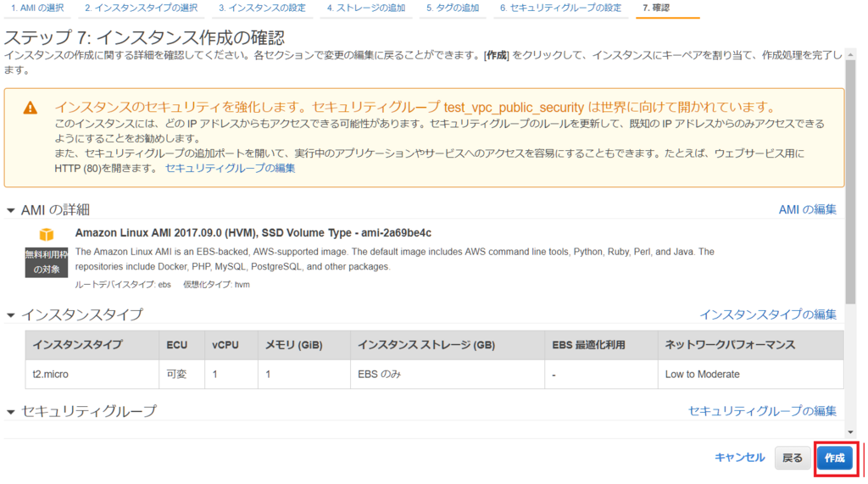
Task: Click the キャンセル link
Action: pyautogui.click(x=739, y=458)
